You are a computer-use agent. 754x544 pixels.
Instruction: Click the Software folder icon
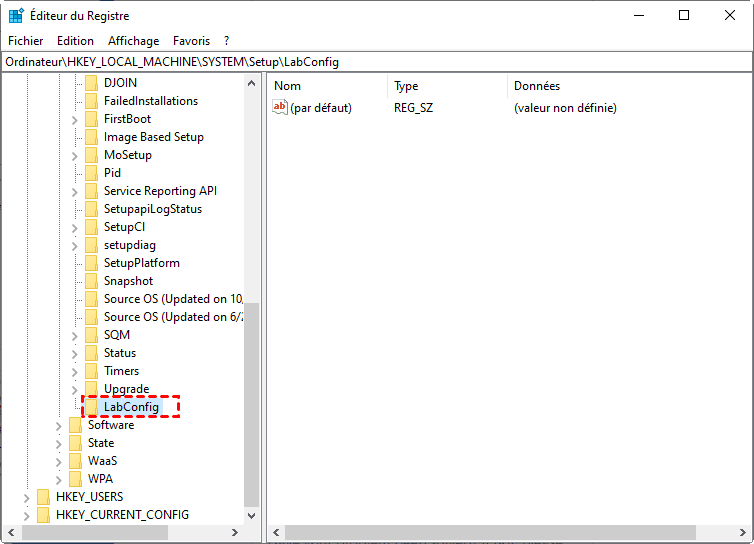pyautogui.click(x=75, y=425)
